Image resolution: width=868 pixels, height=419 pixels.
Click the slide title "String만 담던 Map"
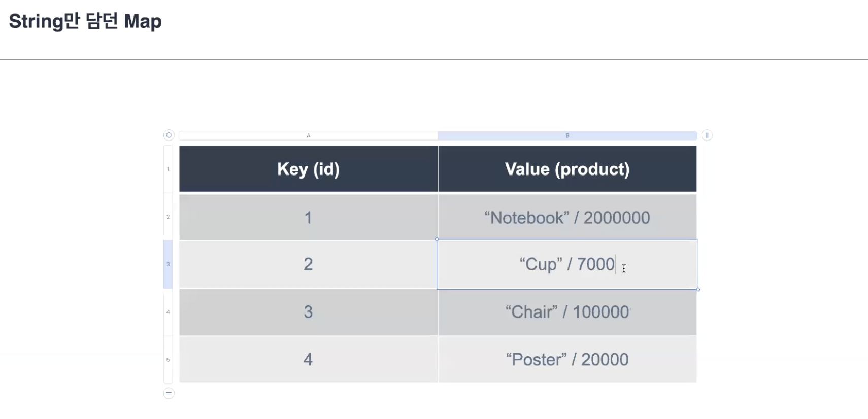(85, 21)
